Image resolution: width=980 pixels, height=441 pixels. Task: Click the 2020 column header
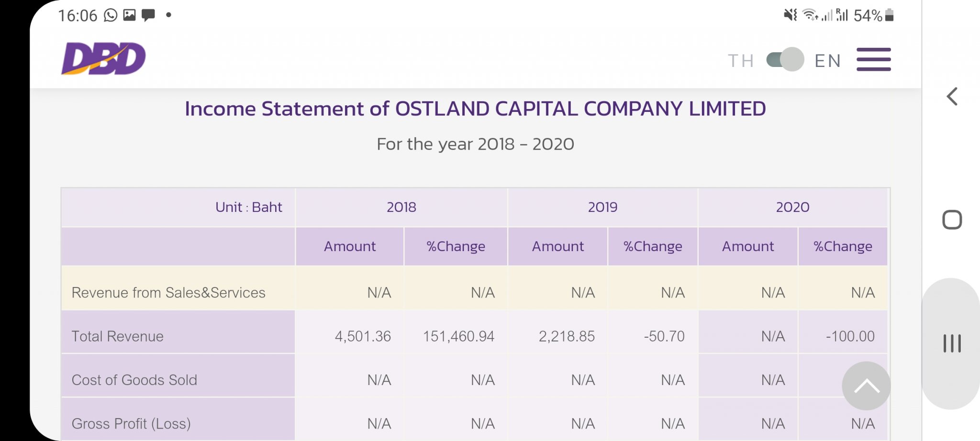click(x=792, y=207)
